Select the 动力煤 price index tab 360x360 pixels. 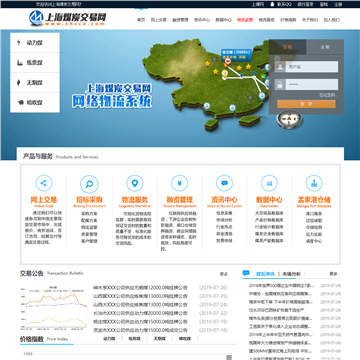[109, 339]
